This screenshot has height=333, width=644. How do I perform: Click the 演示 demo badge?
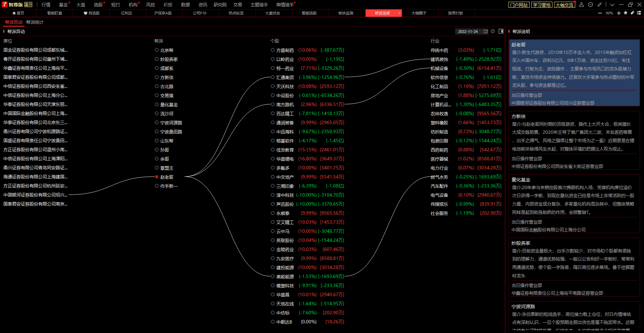point(29,5)
